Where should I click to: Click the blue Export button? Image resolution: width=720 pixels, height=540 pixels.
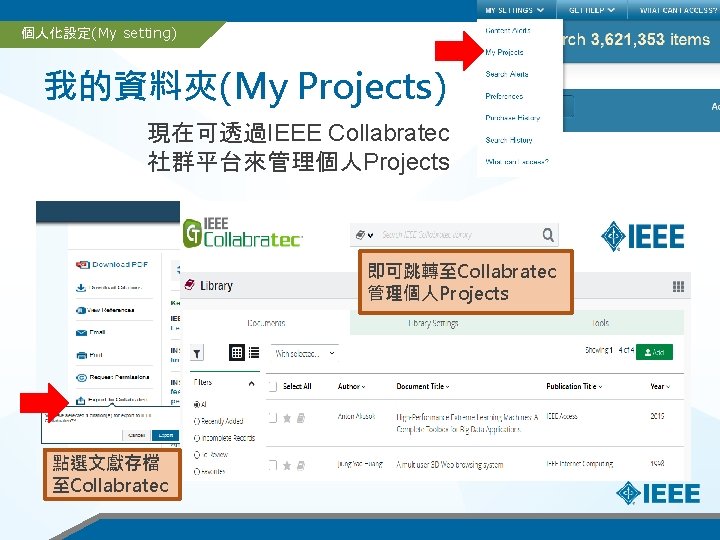pyautogui.click(x=165, y=435)
